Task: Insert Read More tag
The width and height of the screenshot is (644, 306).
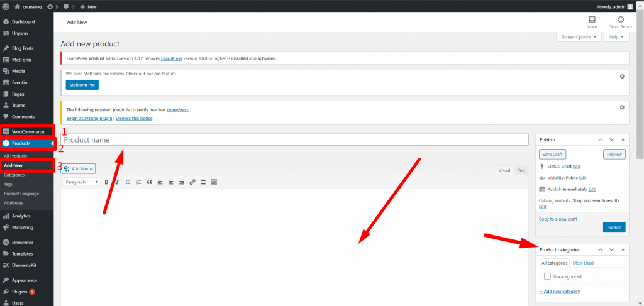Action: point(203,182)
